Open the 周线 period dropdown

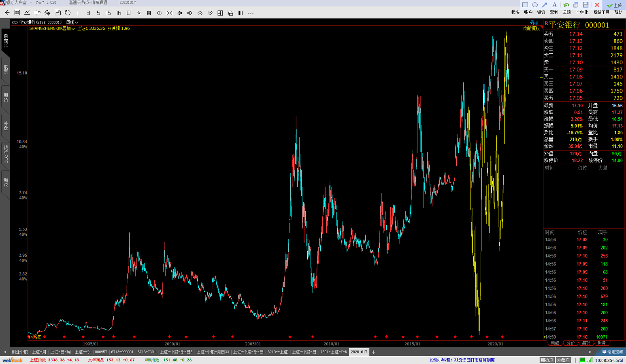click(x=72, y=22)
